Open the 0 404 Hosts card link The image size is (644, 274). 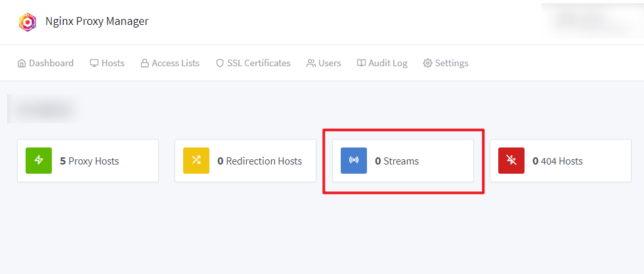(557, 161)
